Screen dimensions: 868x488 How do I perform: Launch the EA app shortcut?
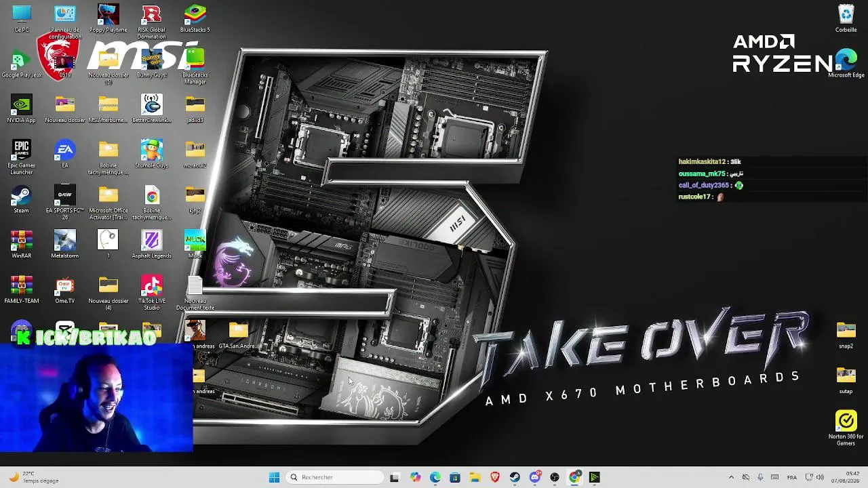pyautogui.click(x=65, y=154)
